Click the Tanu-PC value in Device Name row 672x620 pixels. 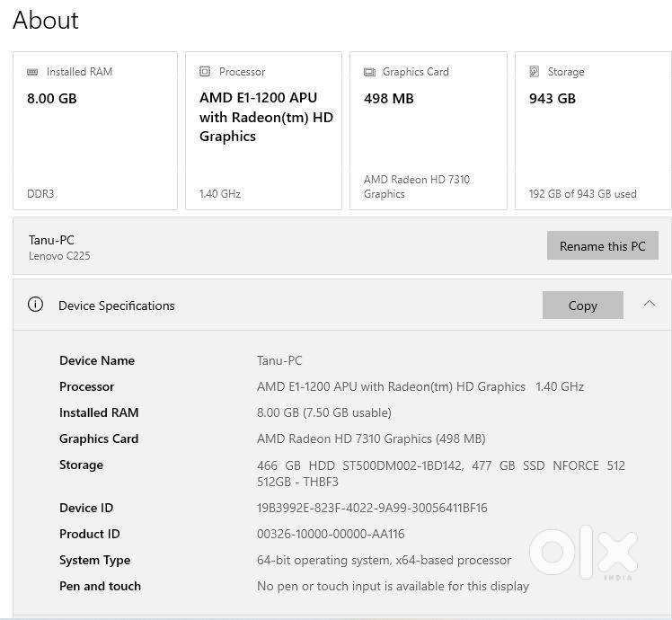click(x=279, y=360)
